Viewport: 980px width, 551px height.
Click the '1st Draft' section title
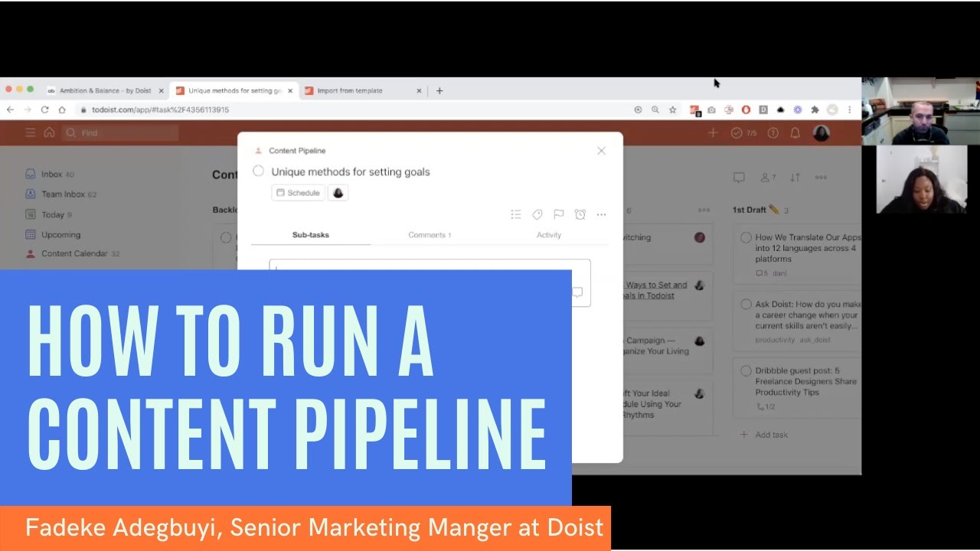(750, 210)
